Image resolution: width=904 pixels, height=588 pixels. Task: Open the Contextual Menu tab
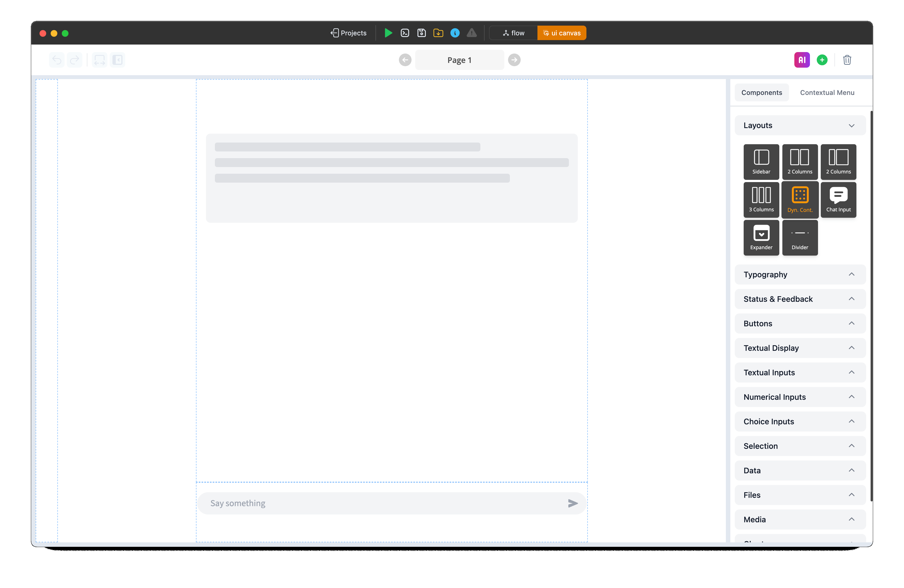pyautogui.click(x=827, y=93)
